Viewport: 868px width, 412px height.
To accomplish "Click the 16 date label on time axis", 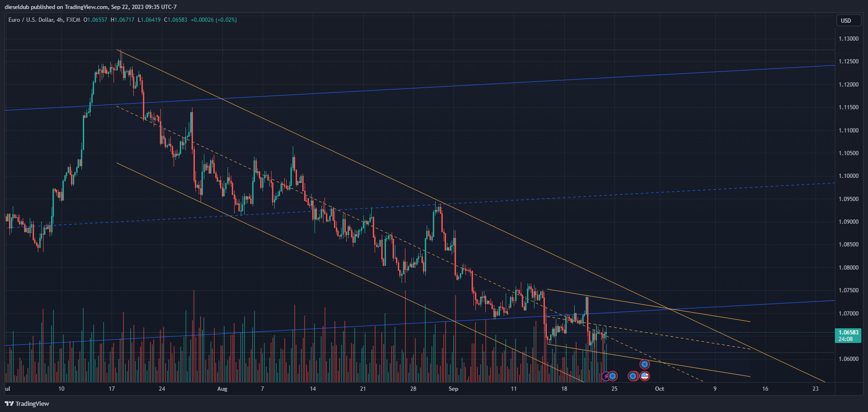I will (765, 389).
